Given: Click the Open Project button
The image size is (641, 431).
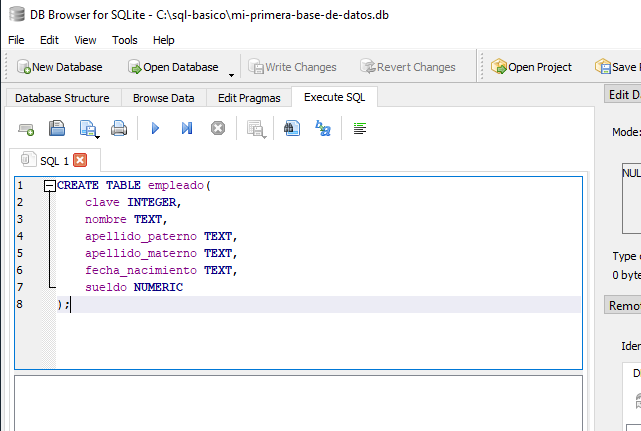Looking at the screenshot, I should point(531,67).
